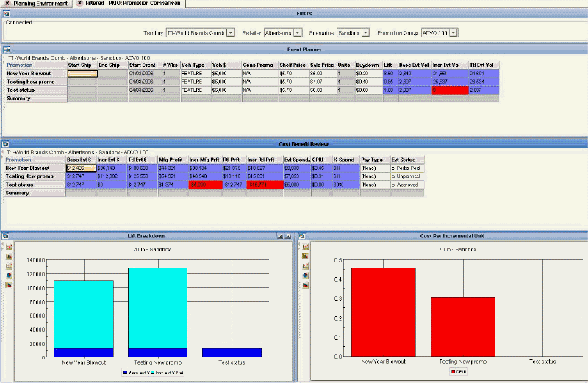The width and height of the screenshot is (588, 383).
Task: Sort by Shelf Price column header
Action: pyautogui.click(x=293, y=65)
